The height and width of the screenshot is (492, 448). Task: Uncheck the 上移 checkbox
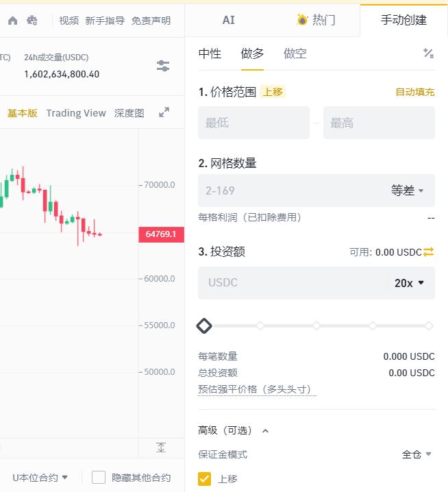pyautogui.click(x=204, y=479)
